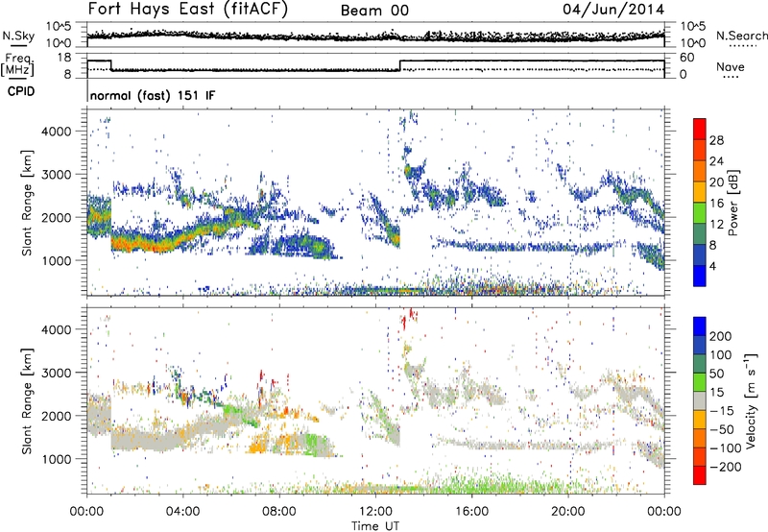Image resolution: width=768 pixels, height=532 pixels.
Task: Click the '200' Velocity colorbar tick label
Action: (x=721, y=336)
